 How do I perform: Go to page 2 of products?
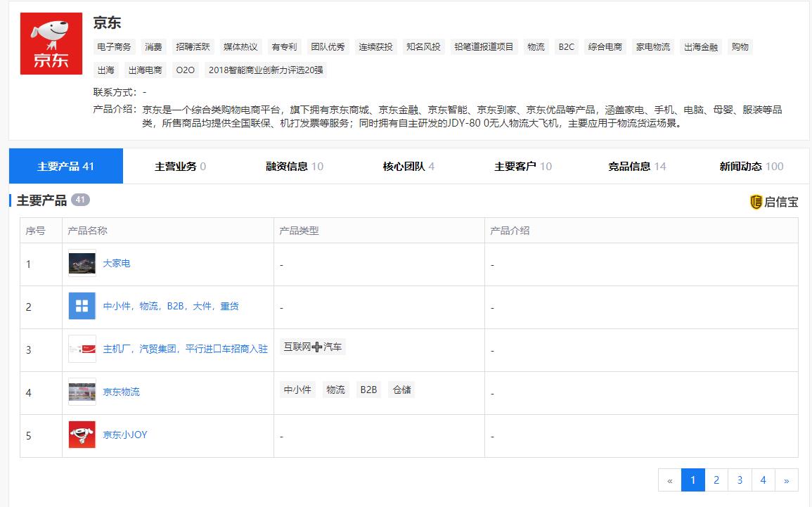716,480
